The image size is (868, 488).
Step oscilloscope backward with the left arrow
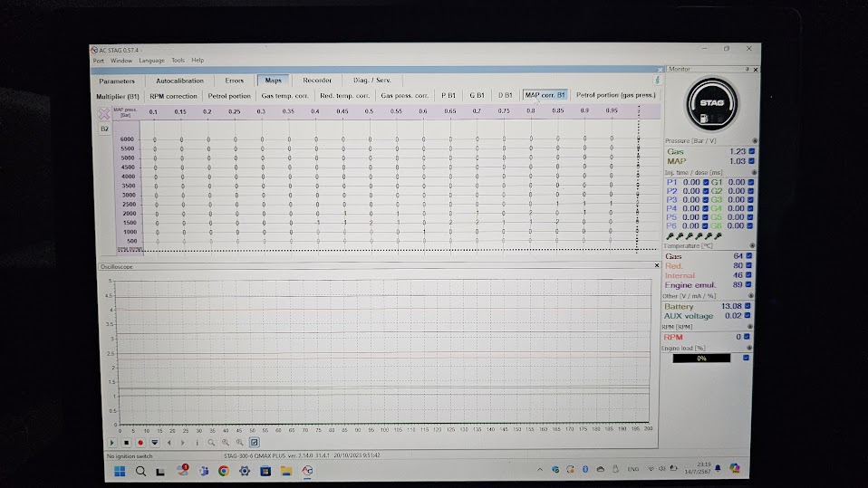[x=169, y=443]
